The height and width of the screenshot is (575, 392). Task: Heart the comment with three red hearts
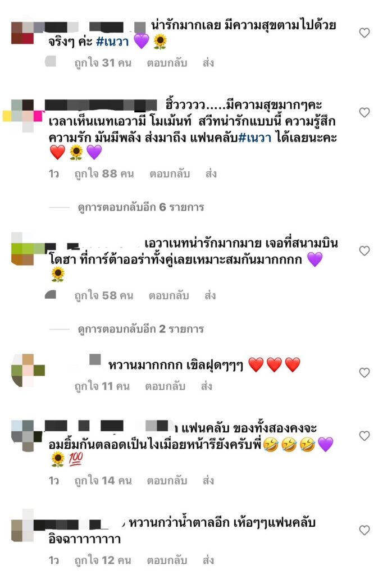coord(364,373)
